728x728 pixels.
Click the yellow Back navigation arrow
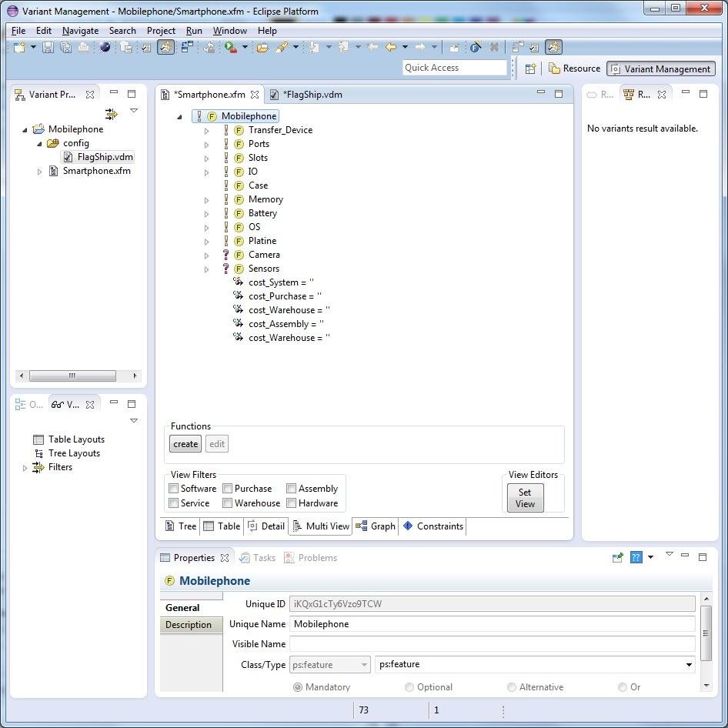click(391, 47)
